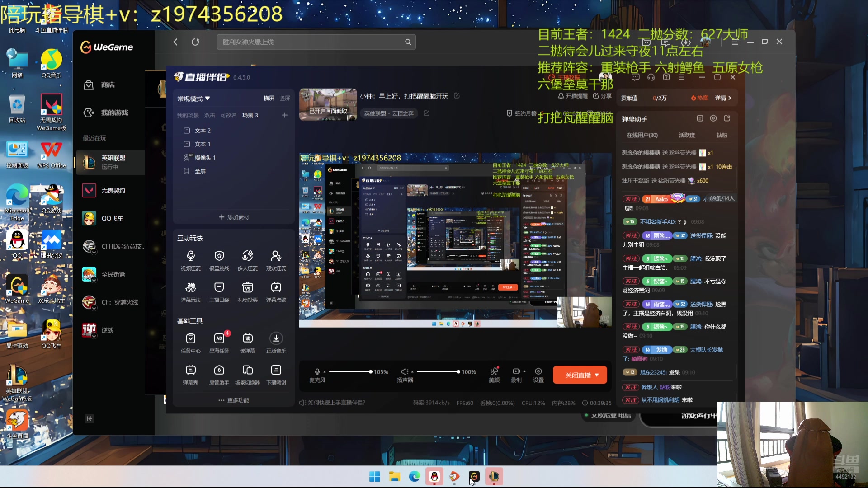Click 录制 record button
This screenshot has height=488, width=868.
[516, 375]
